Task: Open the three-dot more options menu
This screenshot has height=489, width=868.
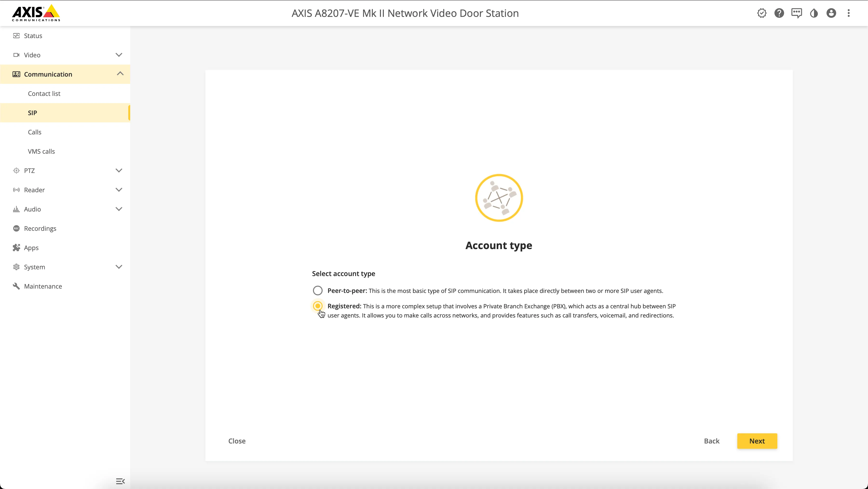Action: [849, 13]
